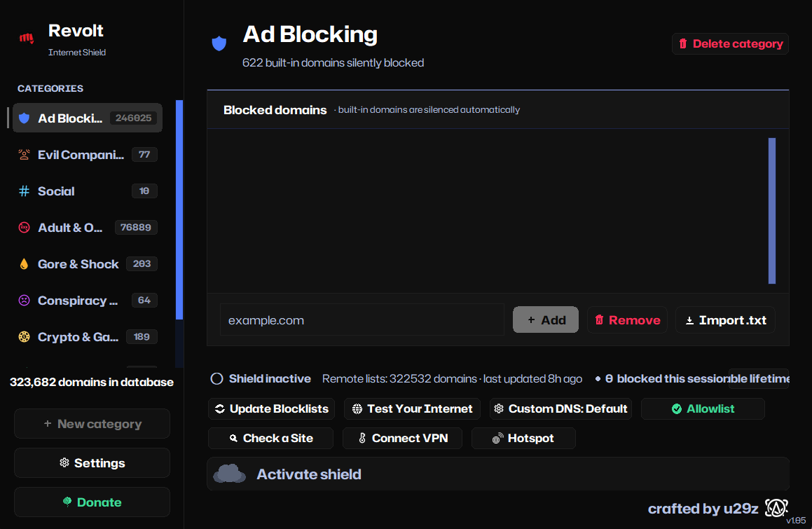Select the Evil Companies category icon
Image resolution: width=812 pixels, height=529 pixels.
pos(24,154)
